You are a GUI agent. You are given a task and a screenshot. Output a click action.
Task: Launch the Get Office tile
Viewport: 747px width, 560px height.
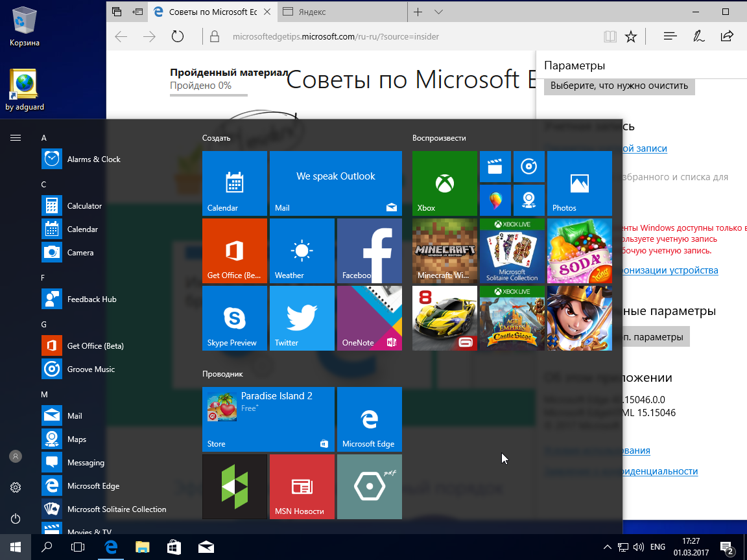pyautogui.click(x=234, y=251)
